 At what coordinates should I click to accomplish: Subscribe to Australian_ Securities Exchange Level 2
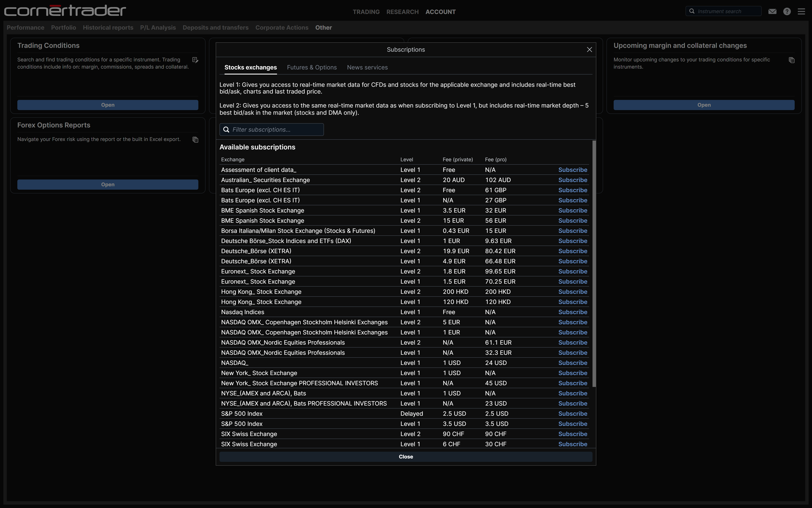click(572, 180)
